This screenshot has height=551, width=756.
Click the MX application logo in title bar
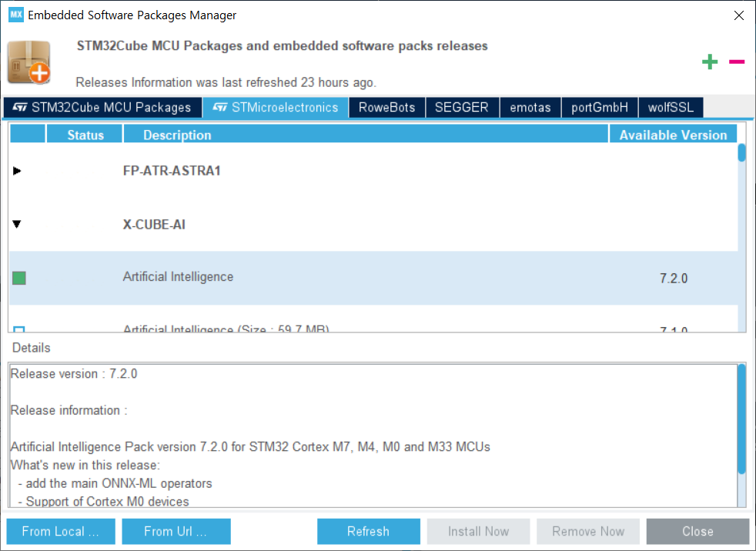[16, 15]
